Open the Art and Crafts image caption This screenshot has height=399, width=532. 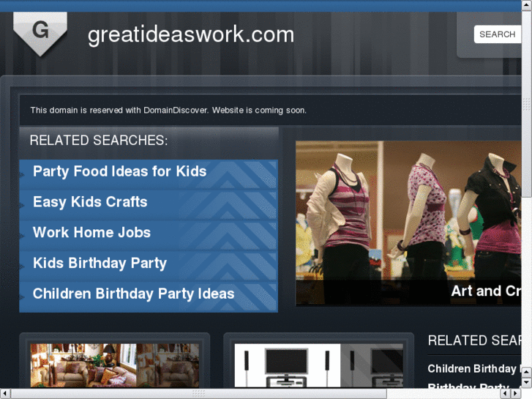pos(486,291)
